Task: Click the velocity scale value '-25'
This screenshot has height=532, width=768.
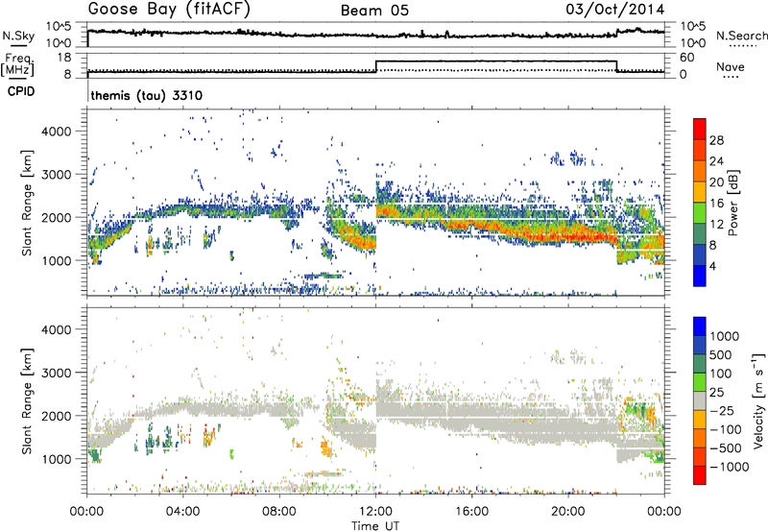Action: click(722, 410)
